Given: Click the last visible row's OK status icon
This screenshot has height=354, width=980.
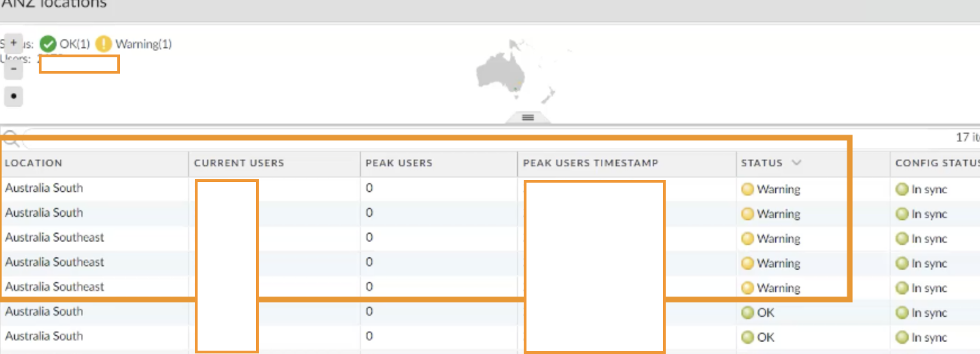Looking at the screenshot, I should point(747,337).
